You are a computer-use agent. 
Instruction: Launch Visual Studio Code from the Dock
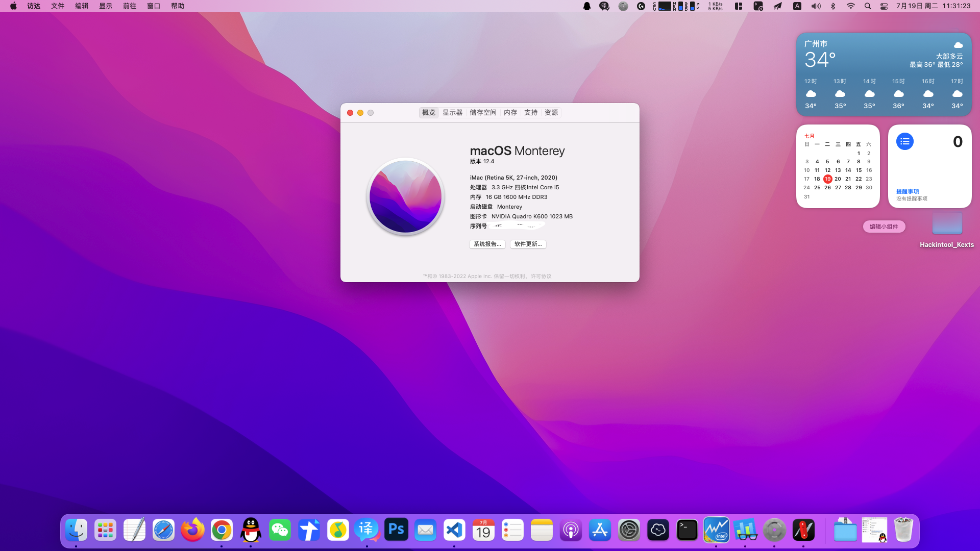click(454, 530)
